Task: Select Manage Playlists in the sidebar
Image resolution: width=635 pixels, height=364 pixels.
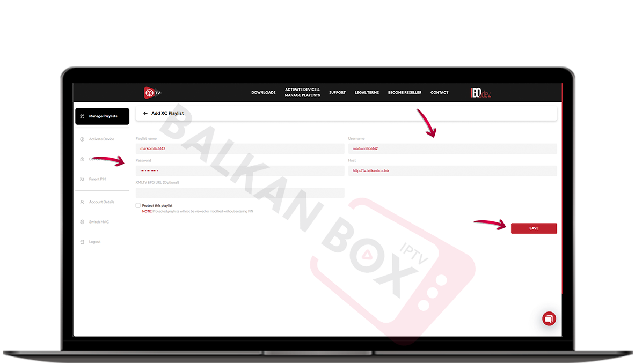Action: pyautogui.click(x=102, y=116)
